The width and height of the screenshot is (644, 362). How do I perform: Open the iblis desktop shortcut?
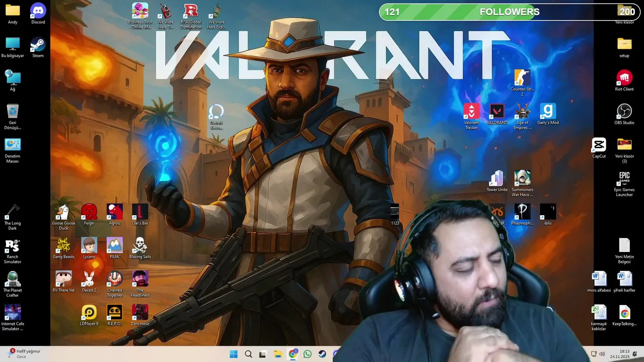tap(548, 215)
